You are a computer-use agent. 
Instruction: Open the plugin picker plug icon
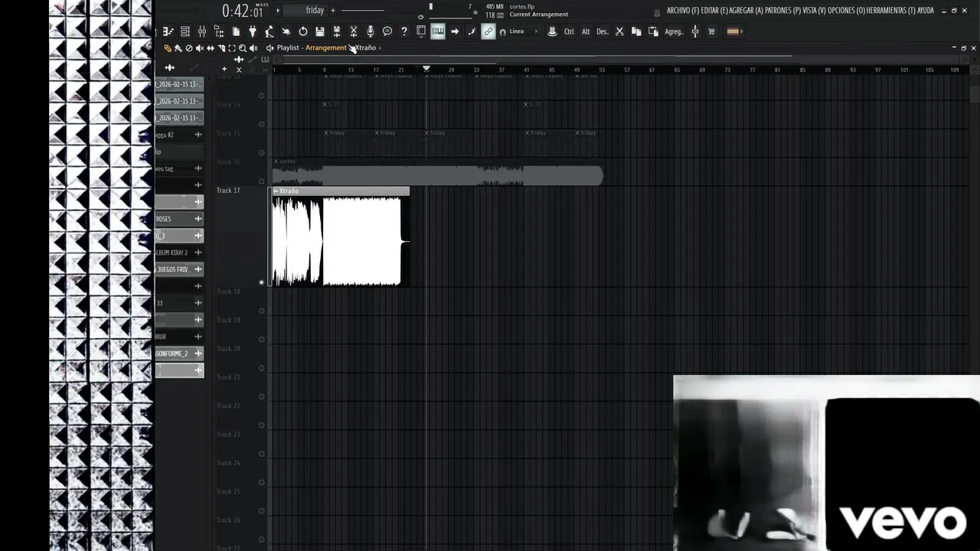[x=253, y=31]
